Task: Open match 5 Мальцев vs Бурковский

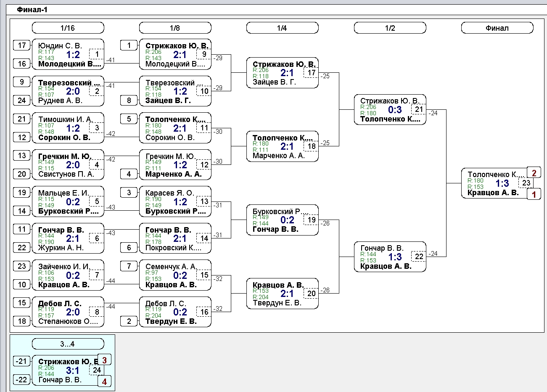Action: pyautogui.click(x=68, y=201)
